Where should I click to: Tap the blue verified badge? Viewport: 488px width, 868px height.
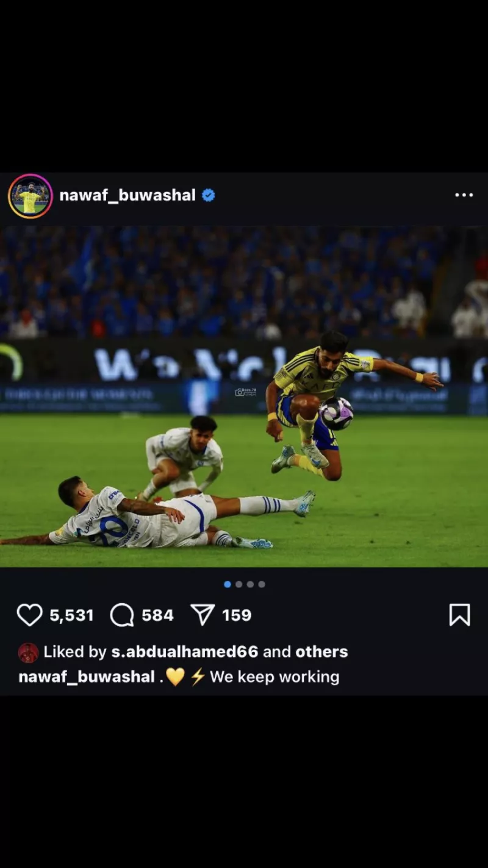(209, 195)
